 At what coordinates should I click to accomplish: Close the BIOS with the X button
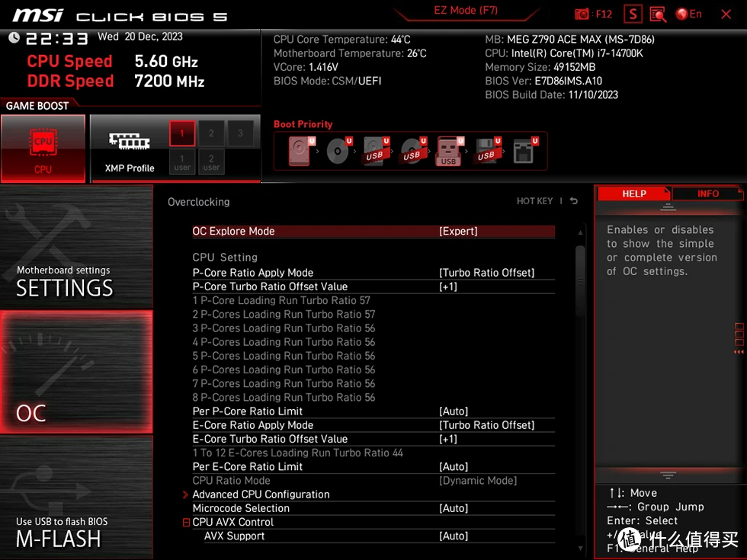point(726,14)
